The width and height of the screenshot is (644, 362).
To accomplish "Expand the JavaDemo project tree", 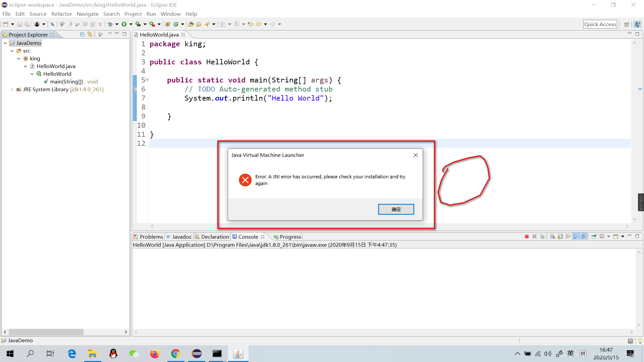I will pyautogui.click(x=5, y=43).
